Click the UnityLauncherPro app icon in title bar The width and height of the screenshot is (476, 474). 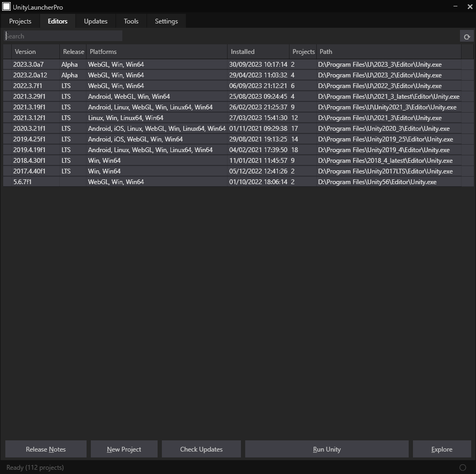click(x=6, y=6)
